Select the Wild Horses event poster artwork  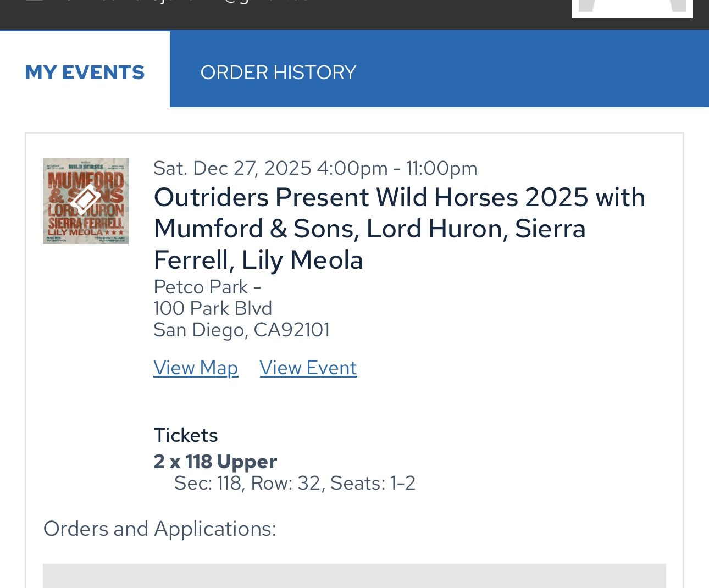[85, 201]
